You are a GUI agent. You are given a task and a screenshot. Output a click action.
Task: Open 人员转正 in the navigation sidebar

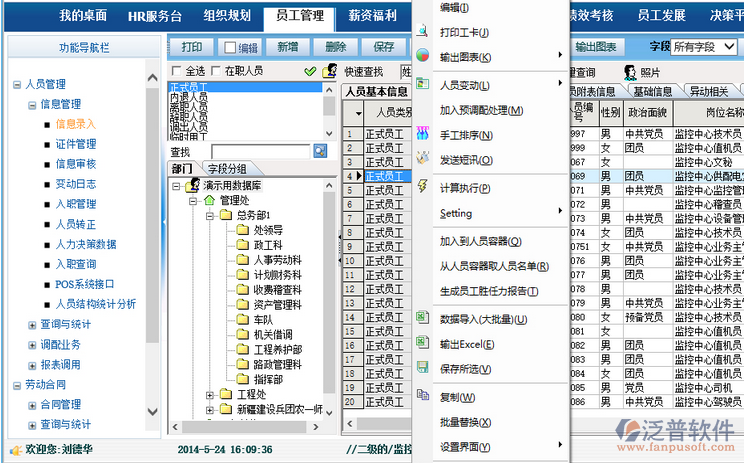click(x=76, y=224)
